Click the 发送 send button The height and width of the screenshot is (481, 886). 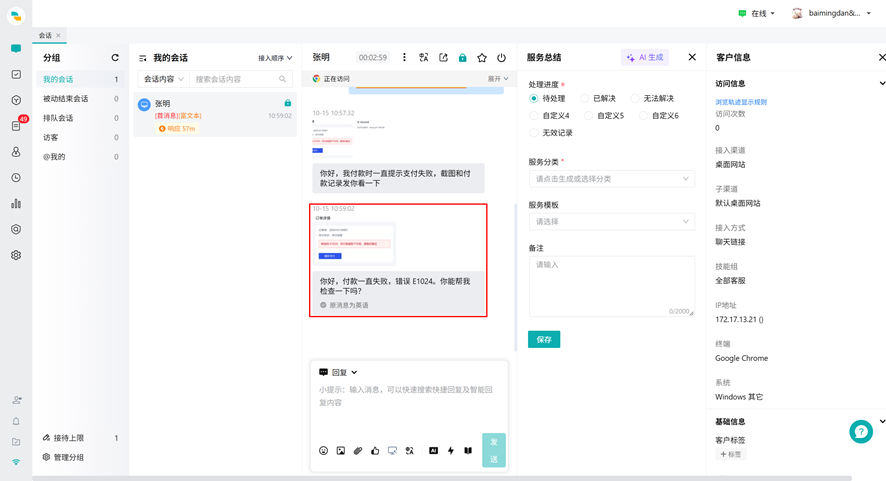click(x=493, y=450)
